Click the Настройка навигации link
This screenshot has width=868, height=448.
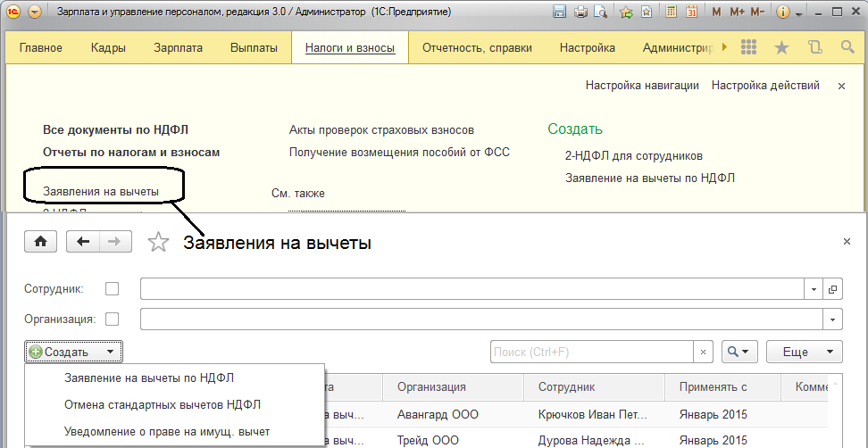tap(642, 86)
